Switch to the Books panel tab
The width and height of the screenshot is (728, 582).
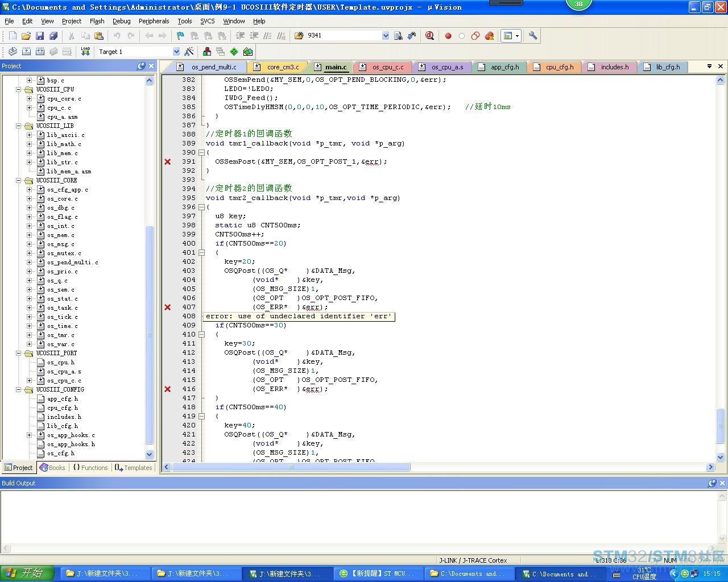coord(52,468)
